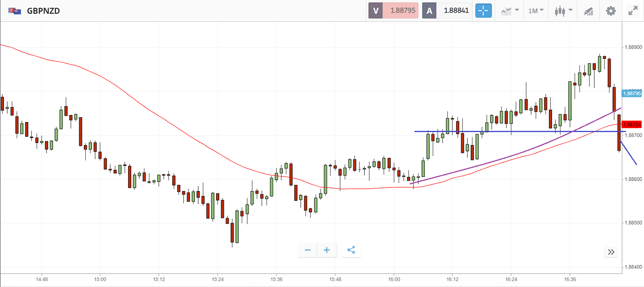Image resolution: width=644 pixels, height=287 pixels.
Task: Open the candlestick chart type dropdown
Action: [x=563, y=11]
